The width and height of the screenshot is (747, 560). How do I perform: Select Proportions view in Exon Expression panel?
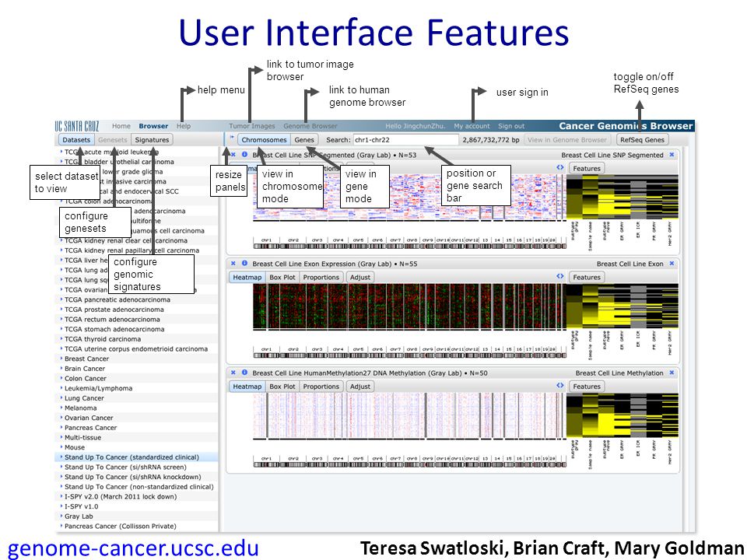[321, 277]
